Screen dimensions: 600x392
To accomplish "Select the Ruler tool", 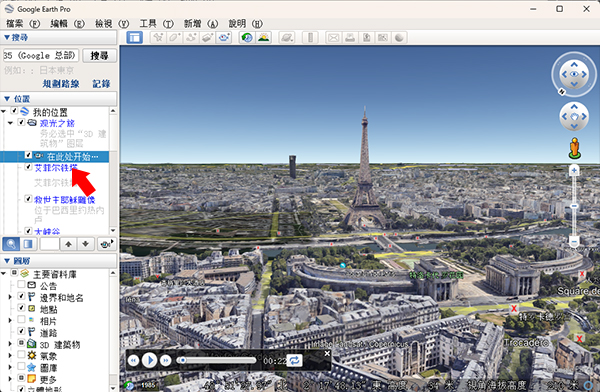I will (310, 38).
